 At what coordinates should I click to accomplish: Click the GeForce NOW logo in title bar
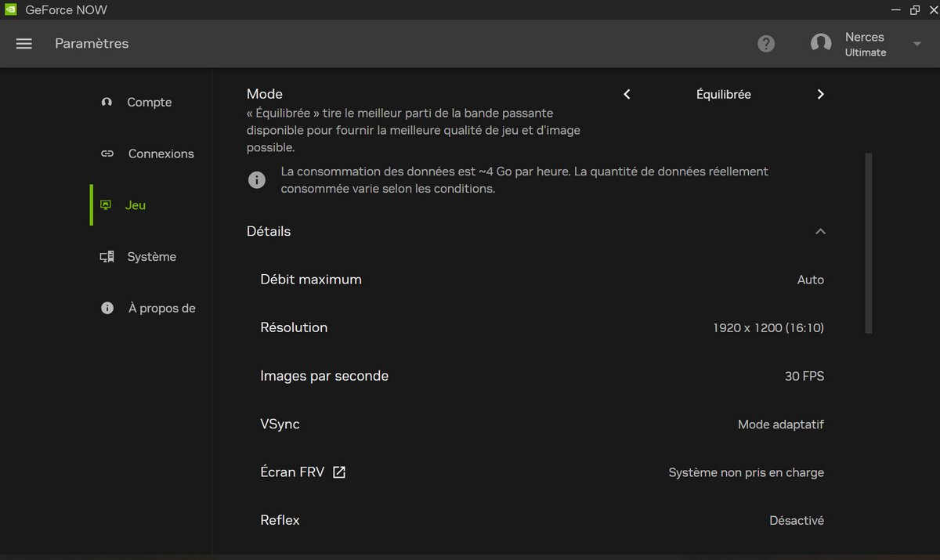click(x=9, y=10)
